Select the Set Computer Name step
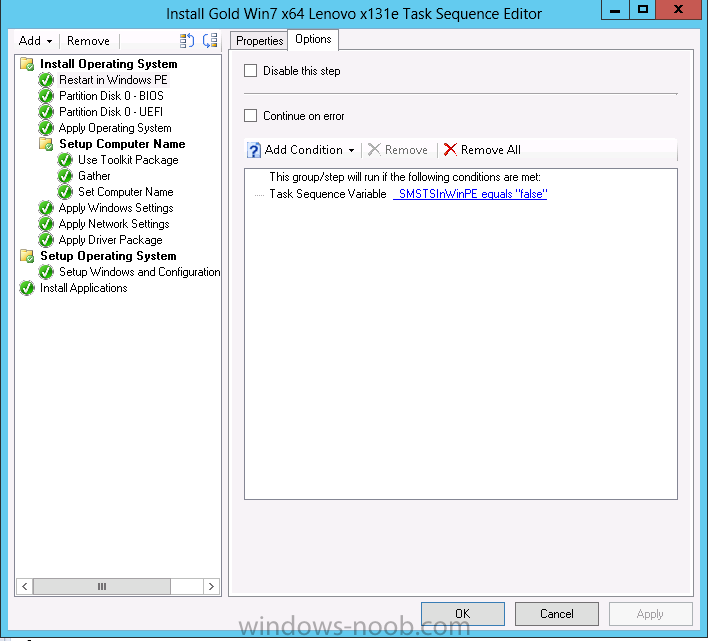The image size is (708, 641). [x=126, y=192]
